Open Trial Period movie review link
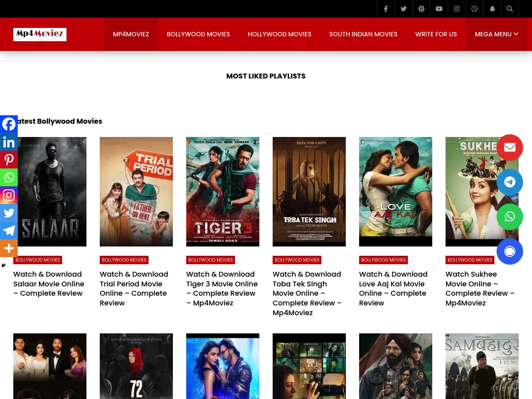Viewport: 532px width, 399px height. click(134, 289)
